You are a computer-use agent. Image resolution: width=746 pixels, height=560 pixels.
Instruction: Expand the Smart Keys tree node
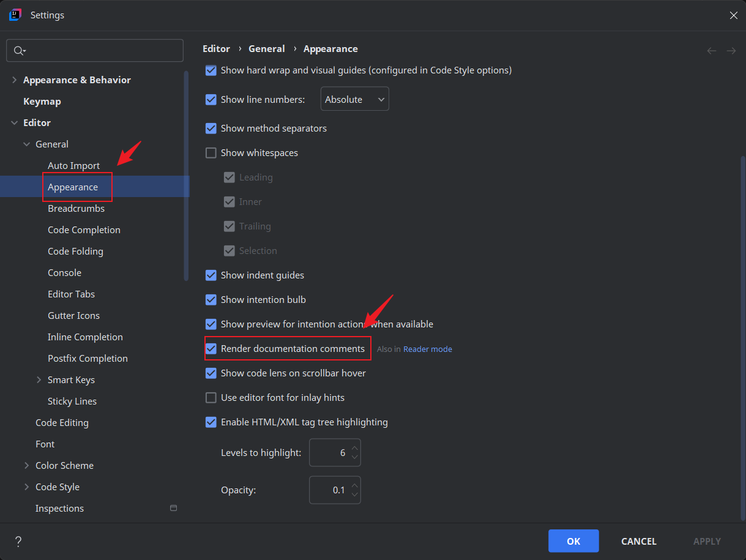coord(39,380)
